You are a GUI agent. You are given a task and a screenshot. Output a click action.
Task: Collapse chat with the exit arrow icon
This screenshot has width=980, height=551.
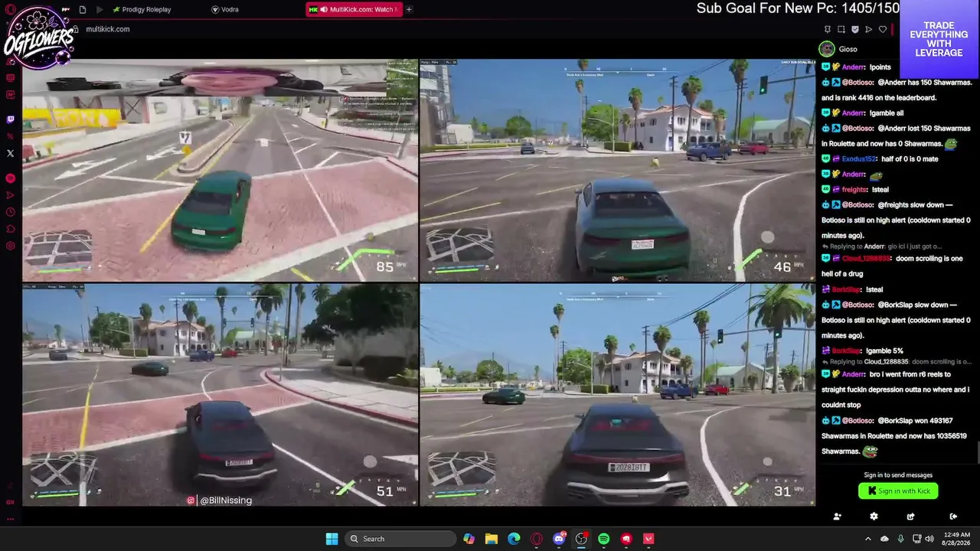[x=953, y=517]
